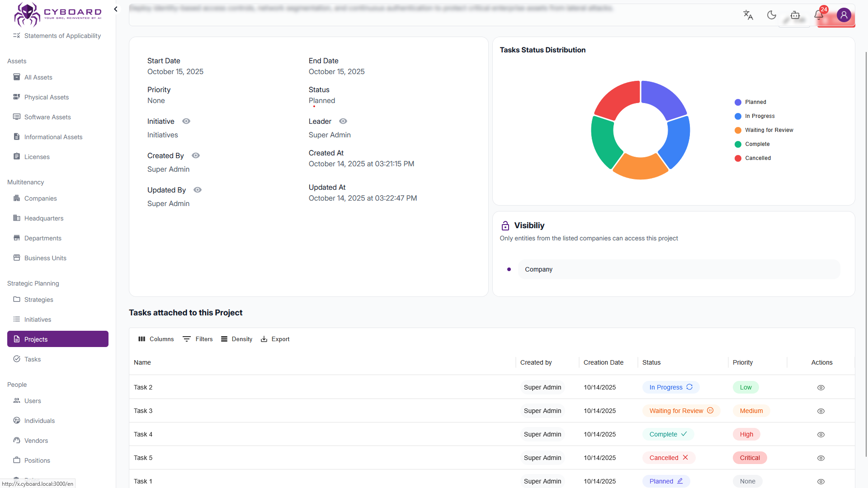
Task: Sort table by Name column header
Action: point(142,362)
